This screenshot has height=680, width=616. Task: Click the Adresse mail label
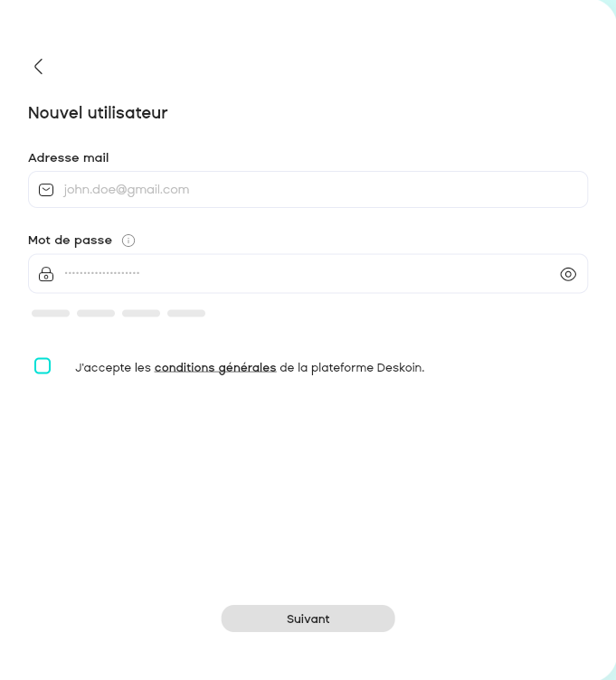pyautogui.click(x=69, y=158)
